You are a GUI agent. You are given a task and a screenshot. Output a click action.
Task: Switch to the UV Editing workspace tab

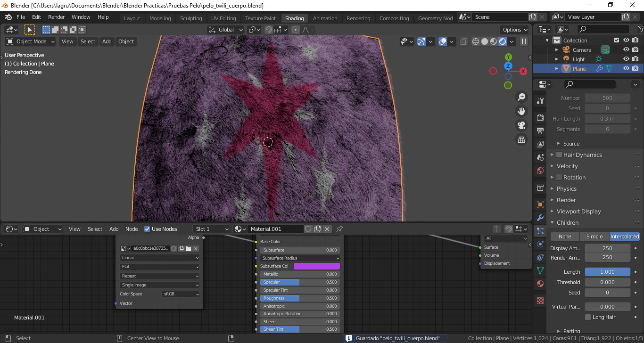click(x=223, y=18)
